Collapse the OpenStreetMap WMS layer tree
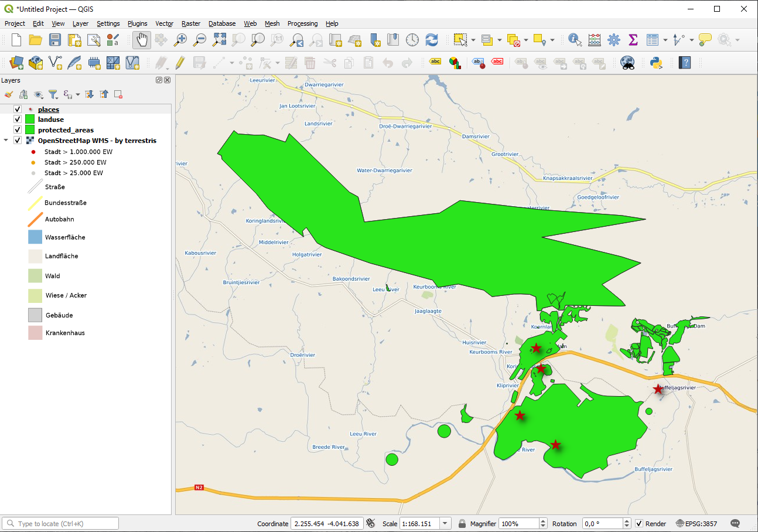This screenshot has width=758, height=532. [6, 141]
